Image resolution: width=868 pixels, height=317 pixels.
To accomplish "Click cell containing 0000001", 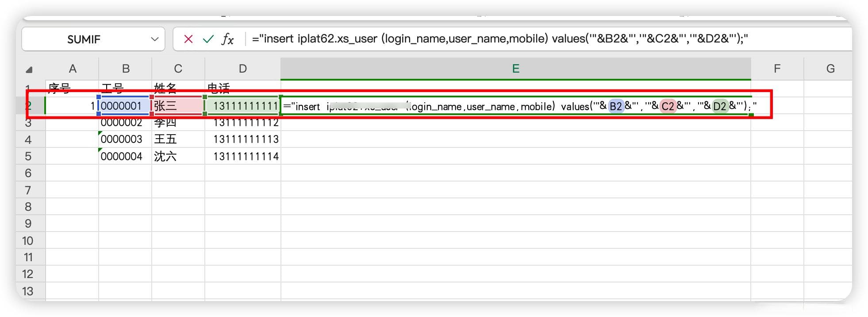I will click(x=125, y=106).
